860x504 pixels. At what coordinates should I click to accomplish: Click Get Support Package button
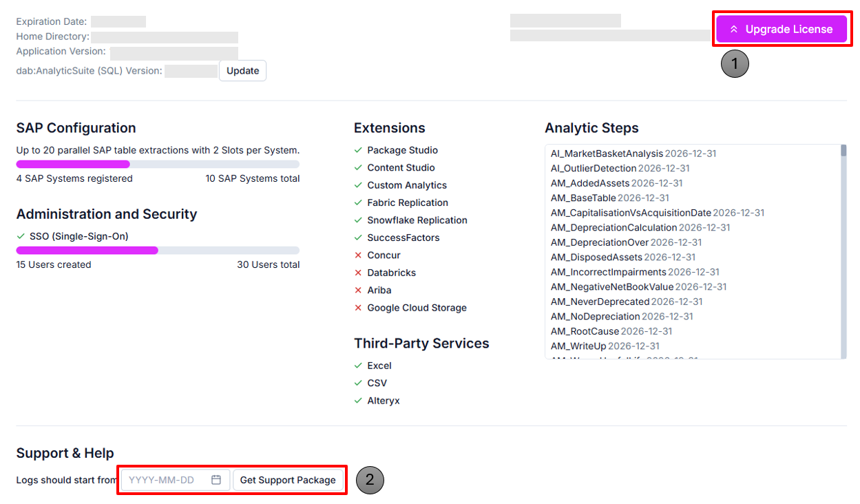(288, 480)
